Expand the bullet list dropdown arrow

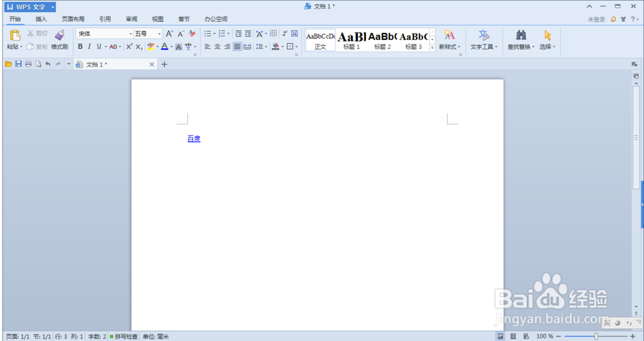tap(214, 33)
